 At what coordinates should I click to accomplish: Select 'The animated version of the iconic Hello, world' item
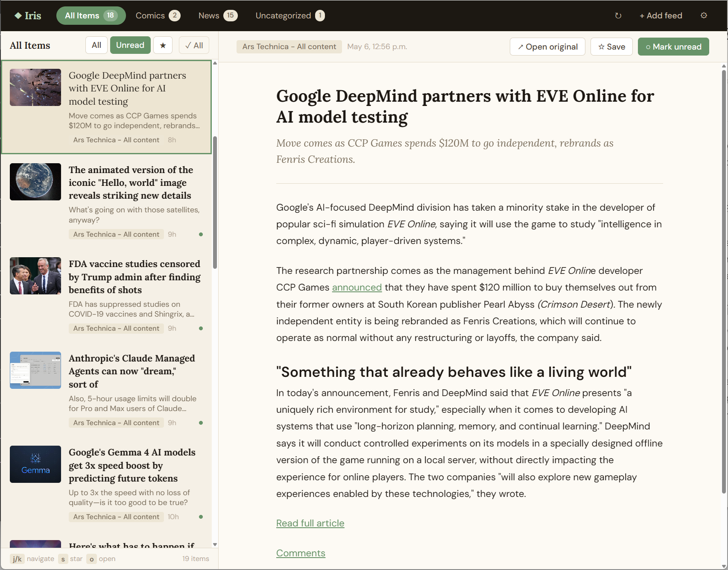[x=106, y=201]
